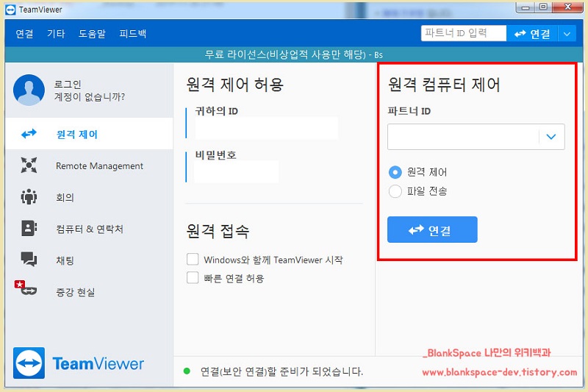Click the 귀하의 ID value field
The width and height of the screenshot is (588, 392).
tap(266, 128)
